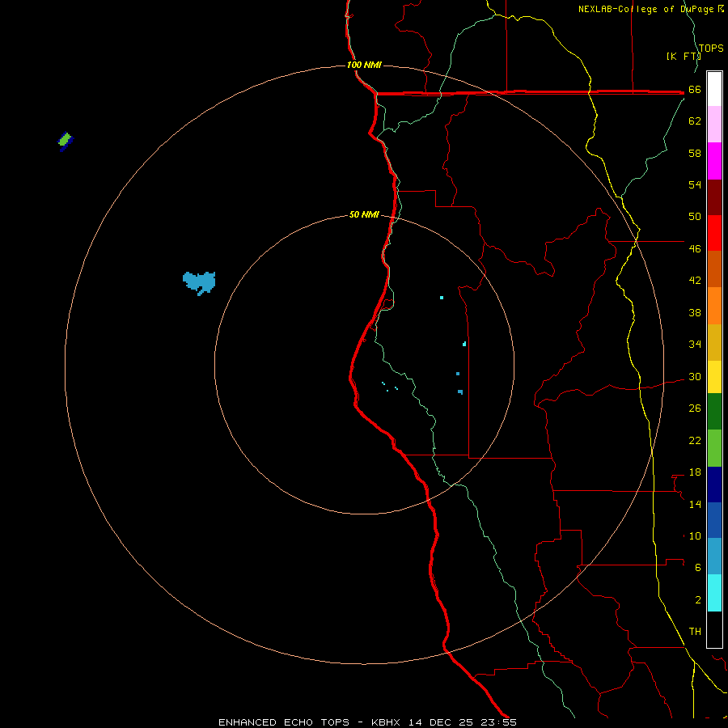Choose the cyan legend block above the TH block

point(714,593)
